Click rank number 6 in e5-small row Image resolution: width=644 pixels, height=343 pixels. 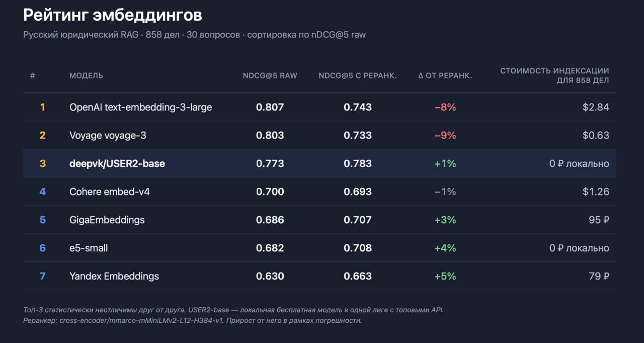[43, 248]
